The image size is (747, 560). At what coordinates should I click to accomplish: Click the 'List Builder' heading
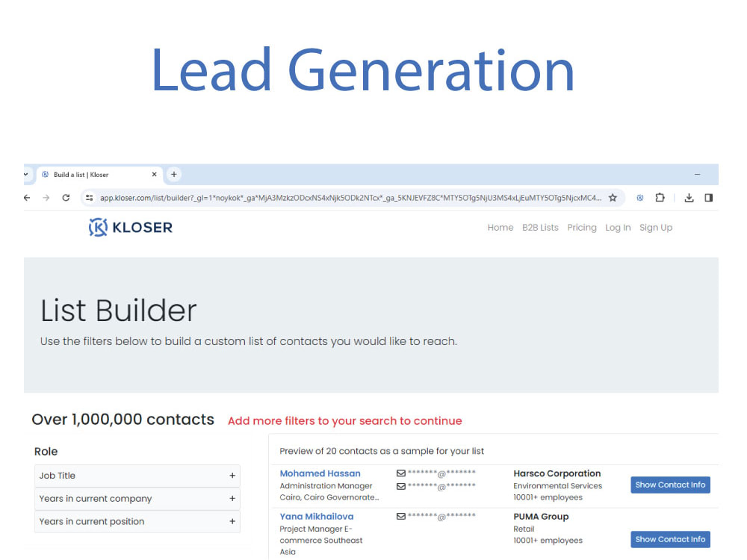click(x=118, y=311)
